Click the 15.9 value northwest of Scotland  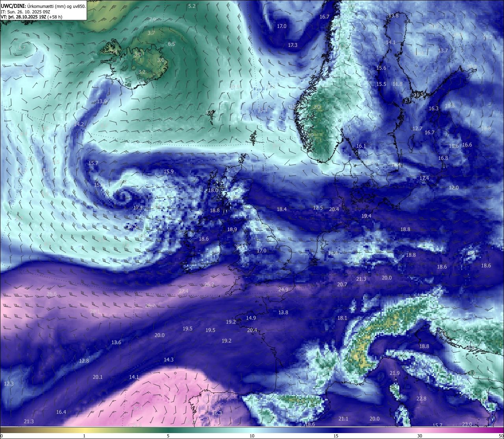point(169,172)
